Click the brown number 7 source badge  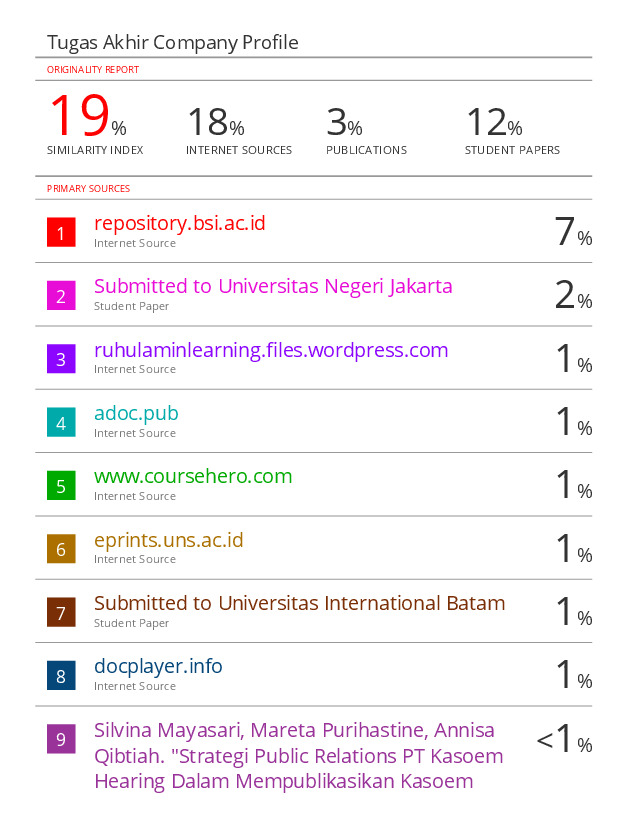pos(61,612)
